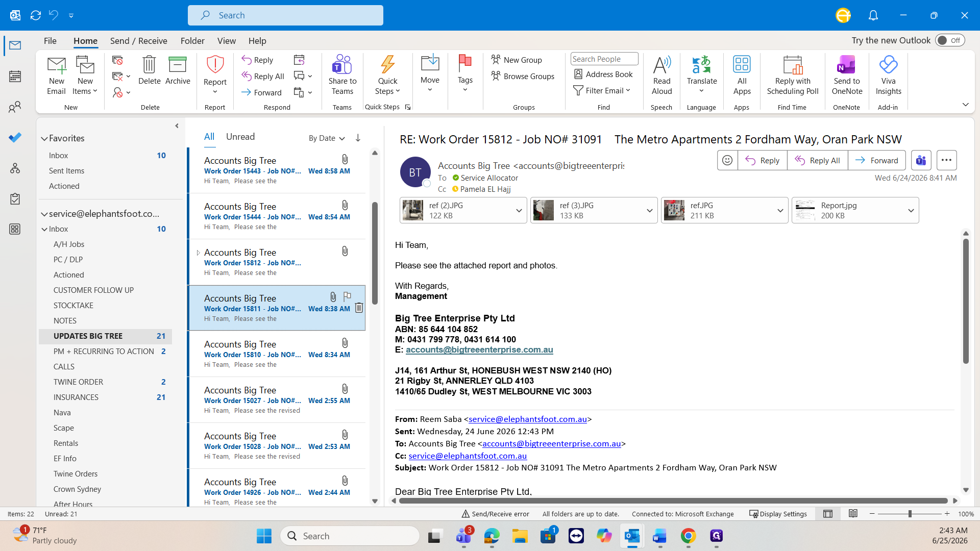Viewport: 980px width, 551px height.
Task: Open accounts@bigtreeenterprise.com.au signature link
Action: [479, 349]
